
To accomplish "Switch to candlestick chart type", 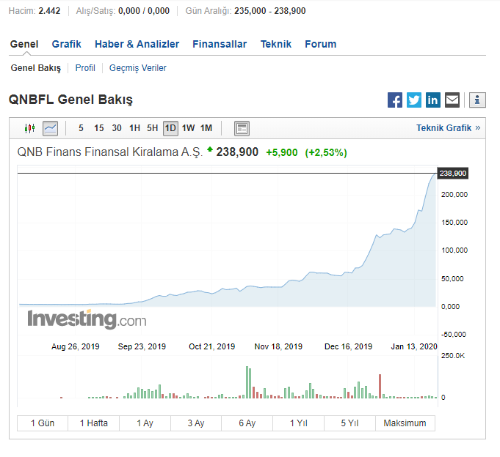I will tap(30, 128).
